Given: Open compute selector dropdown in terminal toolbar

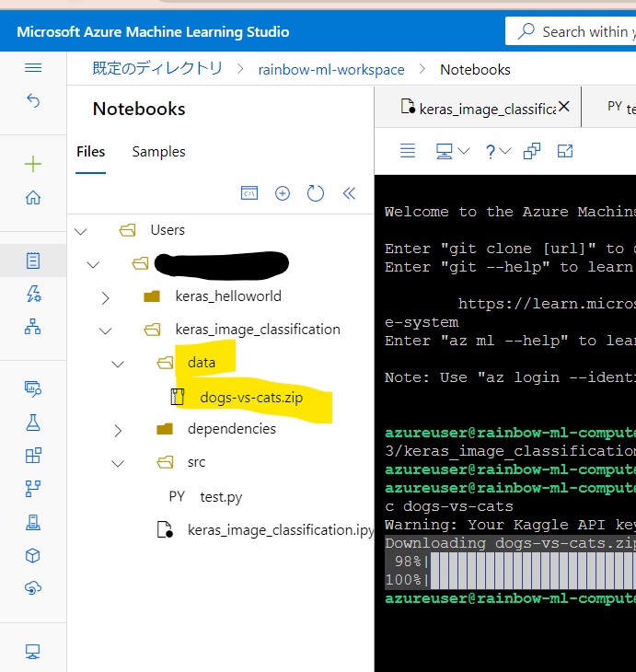Looking at the screenshot, I should pyautogui.click(x=453, y=151).
